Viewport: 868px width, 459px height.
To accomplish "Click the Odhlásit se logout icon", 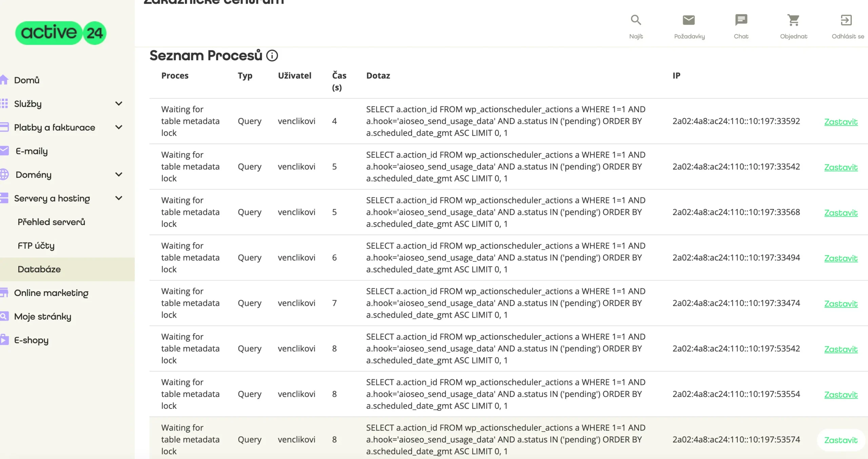I will click(x=846, y=20).
